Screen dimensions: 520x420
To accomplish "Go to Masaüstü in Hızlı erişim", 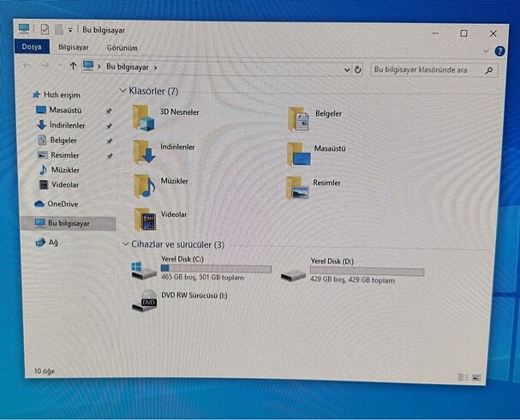I will coord(63,111).
